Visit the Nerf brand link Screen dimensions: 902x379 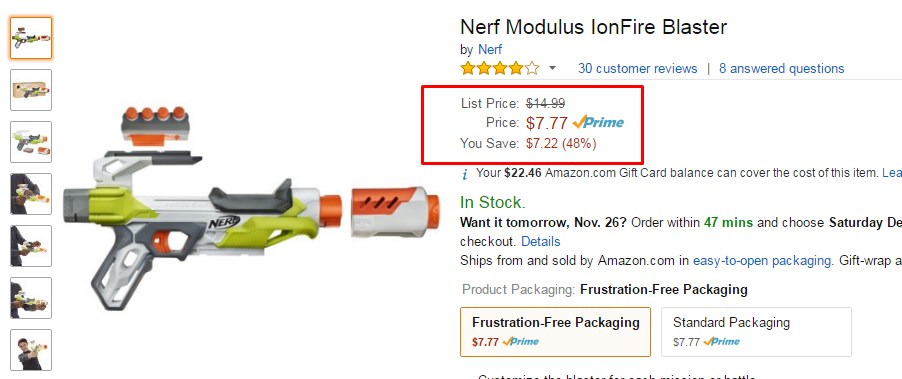coord(490,49)
